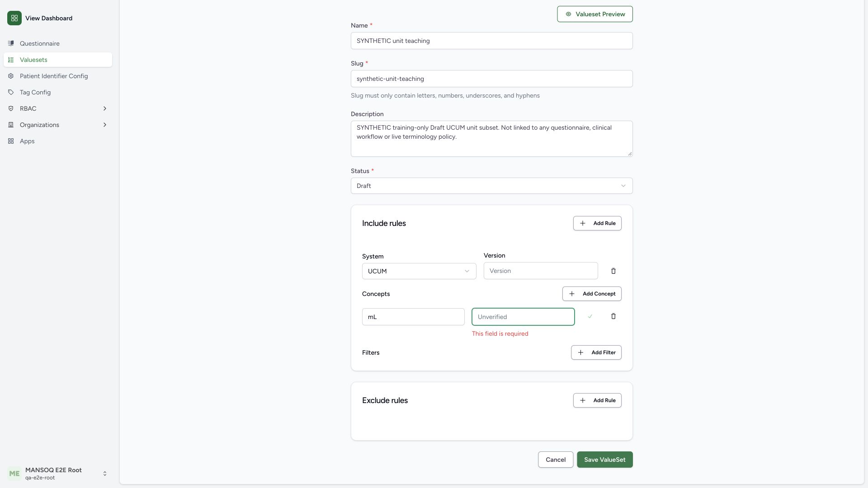Click the concept code field containing mL
Screen dimensions: 868x488
[413, 317]
